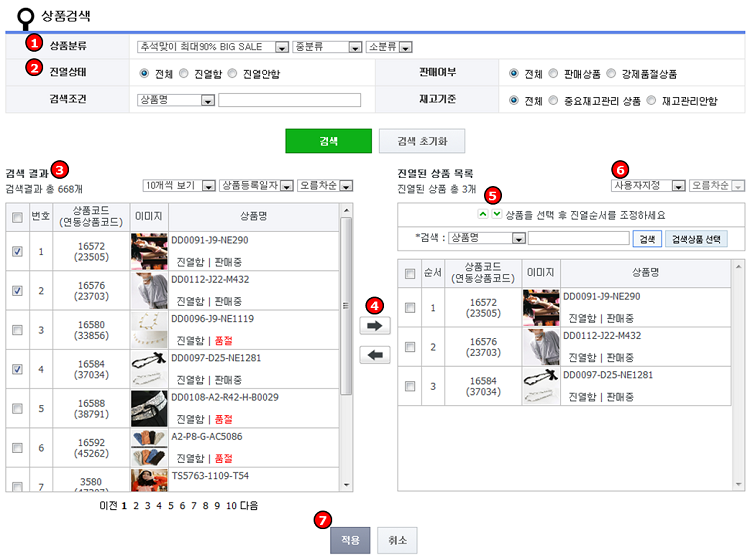Select 중요재고관리 상품 radio option

coord(554,100)
